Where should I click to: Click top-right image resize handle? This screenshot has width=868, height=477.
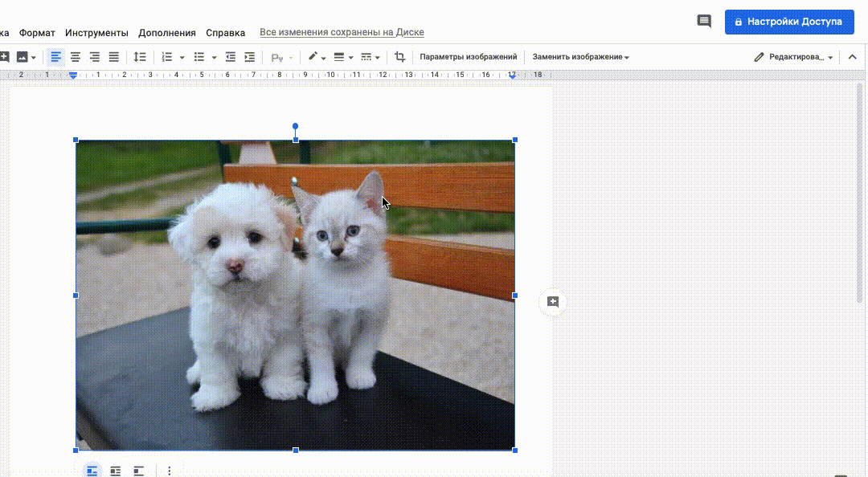click(x=515, y=140)
